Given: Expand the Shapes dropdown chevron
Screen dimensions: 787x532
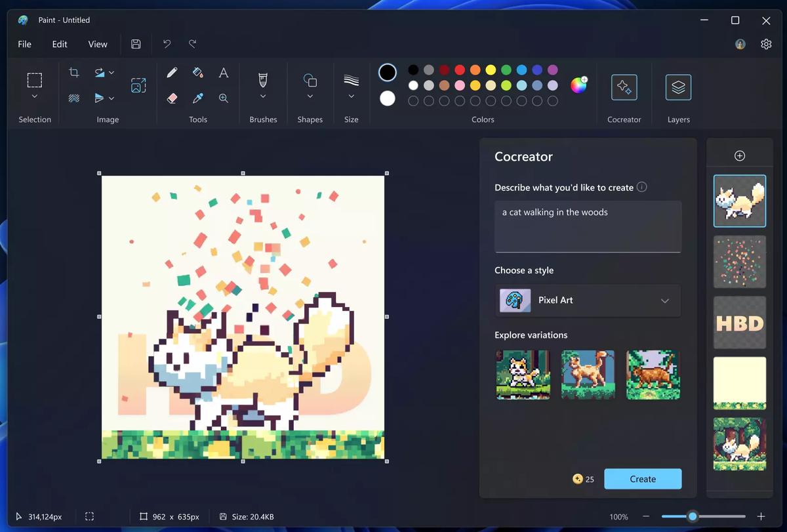Looking at the screenshot, I should point(310,96).
